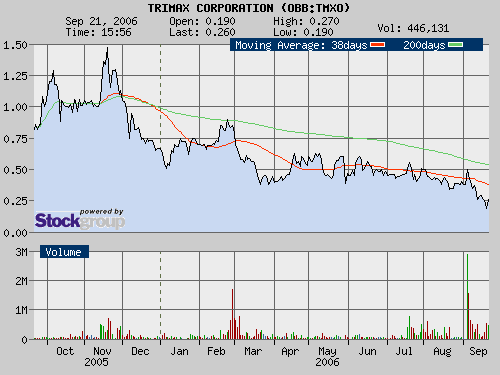The width and height of the screenshot is (500, 375).
Task: Click the Volume panel label
Action: click(x=64, y=252)
